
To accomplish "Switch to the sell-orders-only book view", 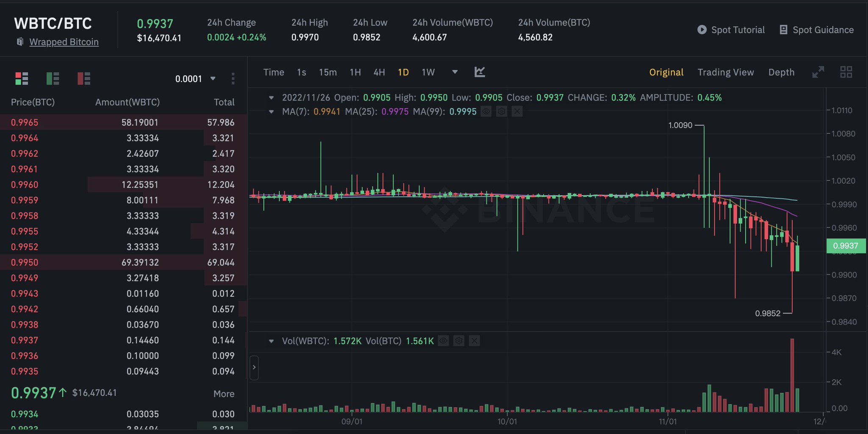I will (83, 78).
